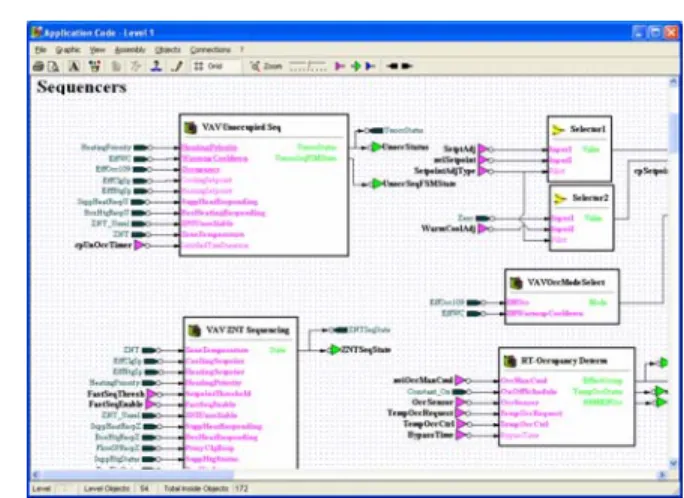The height and width of the screenshot is (498, 684).
Task: Click the horizontal scrollbar right arrow
Action: (x=663, y=474)
